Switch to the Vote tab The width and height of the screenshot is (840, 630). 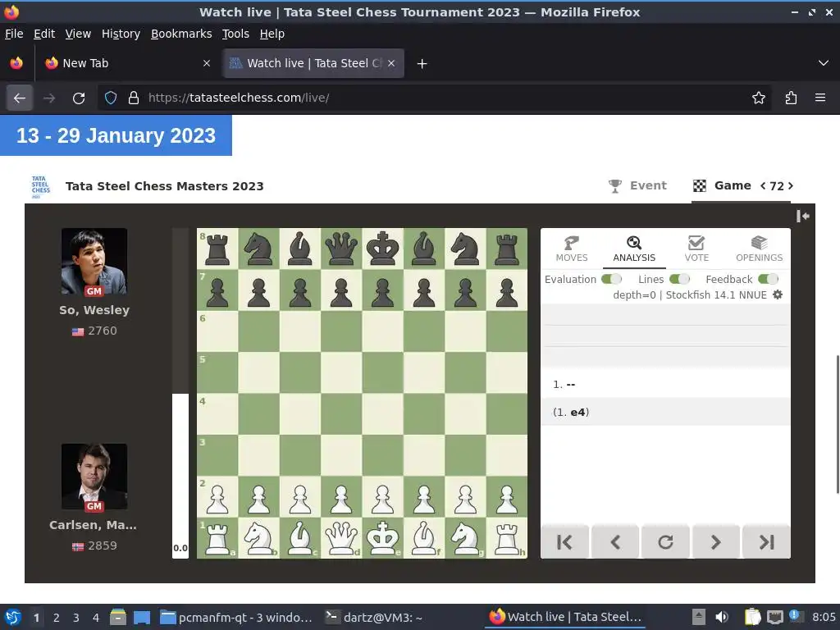[696, 249]
